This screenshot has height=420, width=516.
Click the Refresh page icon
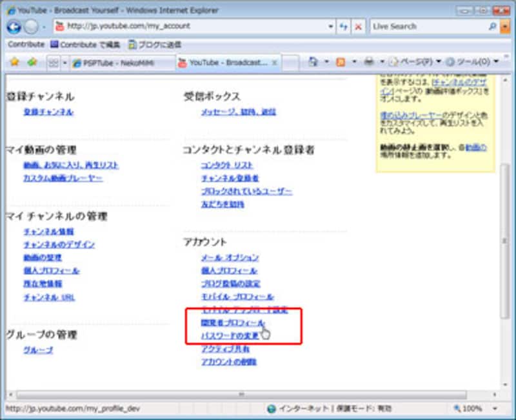[x=344, y=27]
